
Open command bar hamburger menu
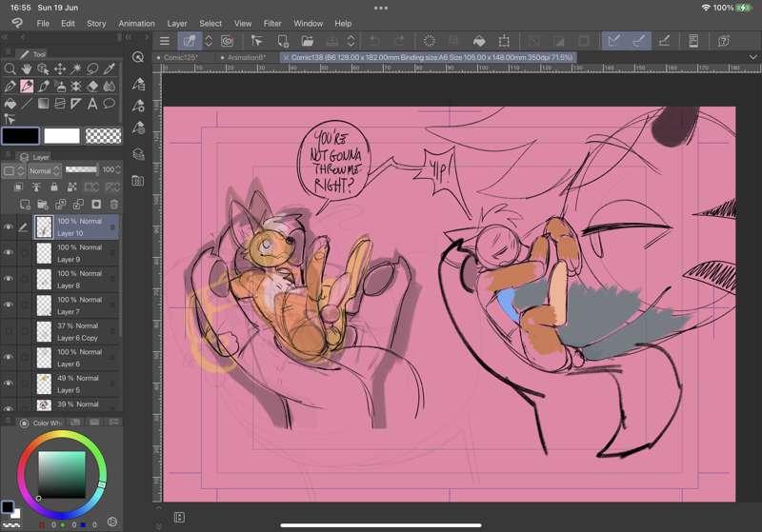click(165, 41)
